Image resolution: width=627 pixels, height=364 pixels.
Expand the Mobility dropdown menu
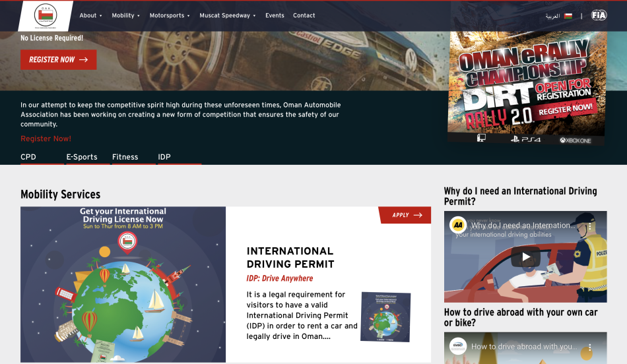pyautogui.click(x=125, y=16)
